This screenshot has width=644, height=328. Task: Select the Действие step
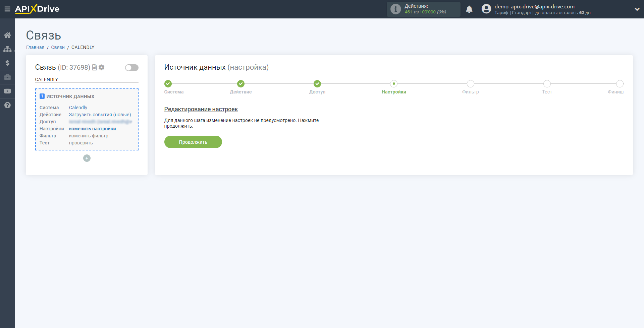[x=241, y=84]
